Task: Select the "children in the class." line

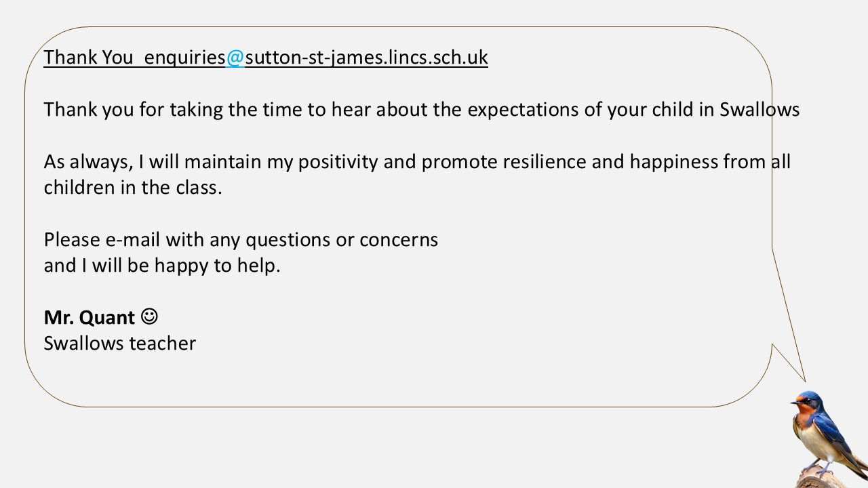Action: point(133,188)
